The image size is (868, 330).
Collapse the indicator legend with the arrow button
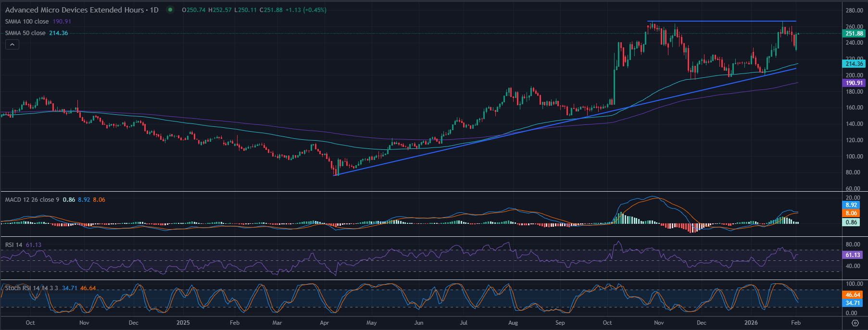[12, 45]
